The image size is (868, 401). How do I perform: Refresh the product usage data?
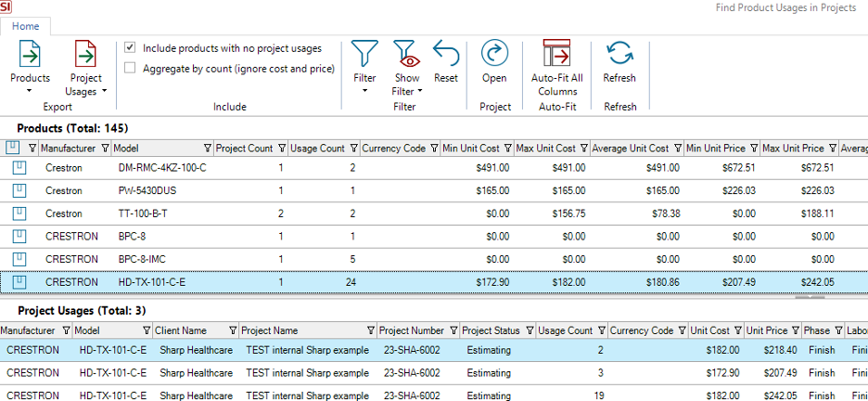coord(619,54)
